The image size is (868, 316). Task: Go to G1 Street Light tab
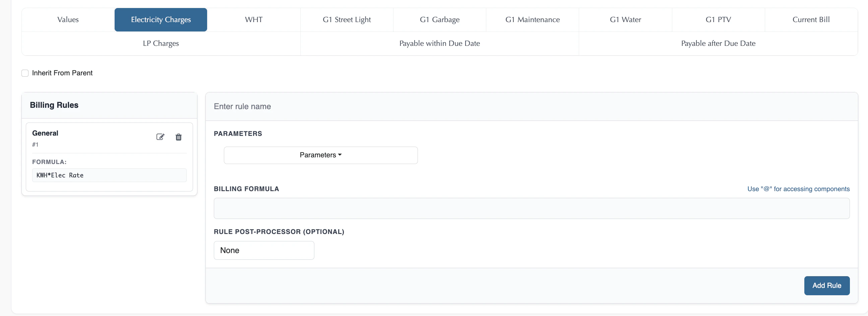coord(347,19)
